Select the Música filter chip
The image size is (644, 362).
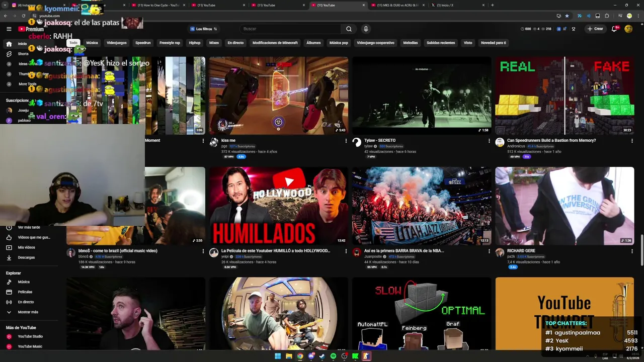(92, 43)
